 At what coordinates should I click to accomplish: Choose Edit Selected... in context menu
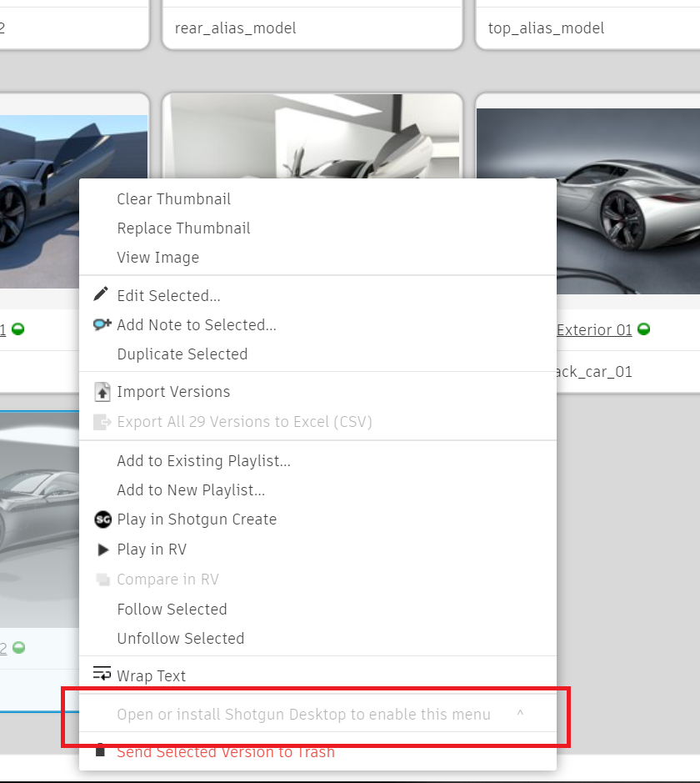click(168, 296)
